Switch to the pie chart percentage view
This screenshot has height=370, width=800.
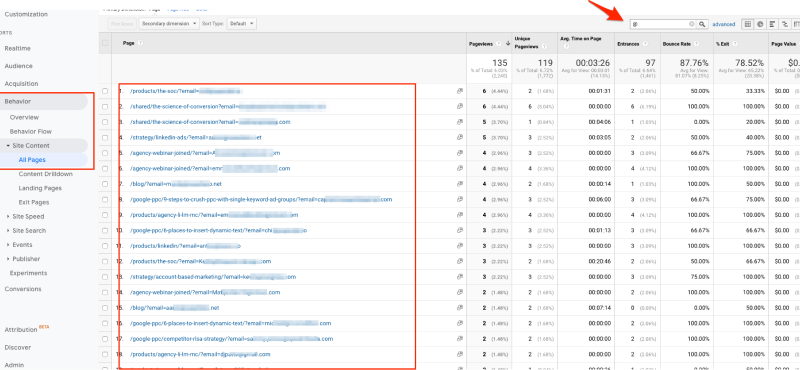[760, 24]
